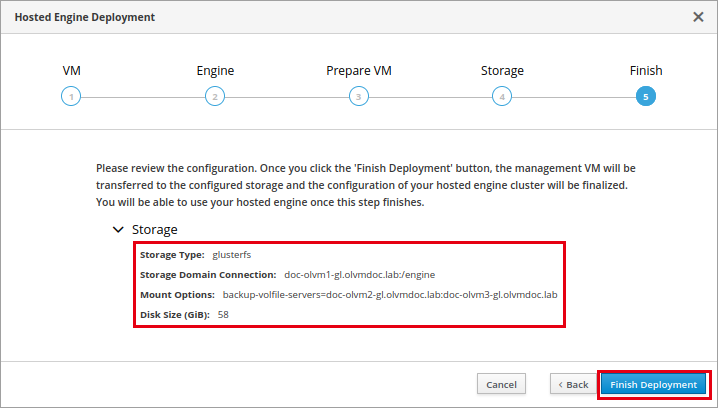Click the glusterfs storage type value
Image resolution: width=718 pixels, height=408 pixels.
232,255
